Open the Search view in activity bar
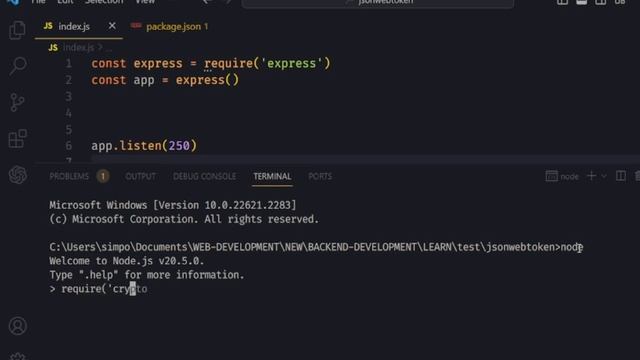This screenshot has width=640, height=360. 18,66
